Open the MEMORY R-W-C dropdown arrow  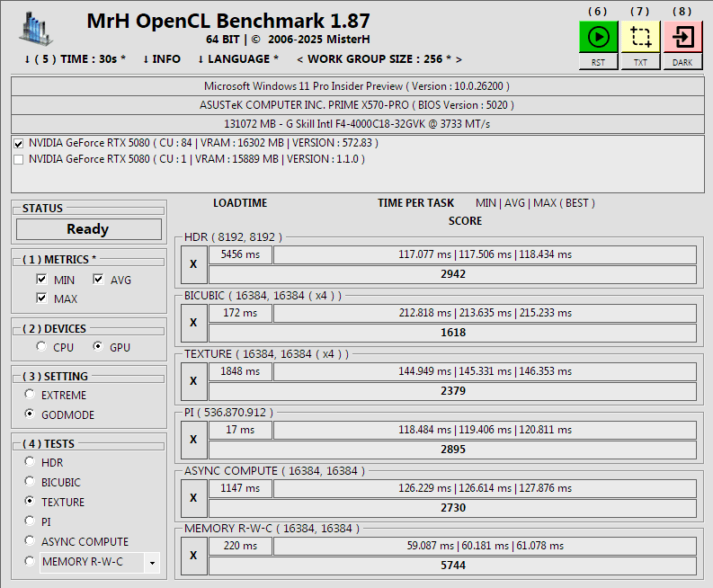tap(152, 563)
